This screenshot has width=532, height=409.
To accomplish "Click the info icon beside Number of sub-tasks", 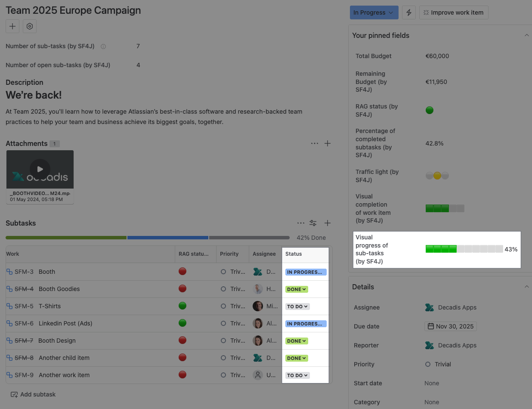I will [x=103, y=46].
